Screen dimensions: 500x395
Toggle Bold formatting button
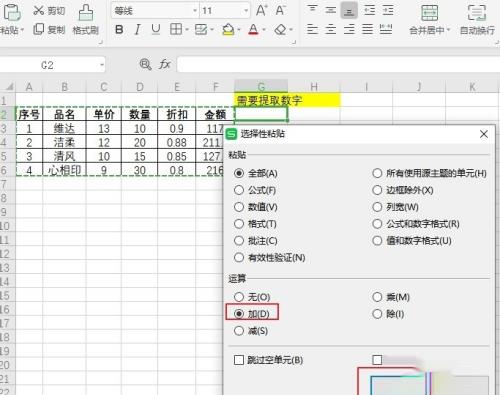119,30
